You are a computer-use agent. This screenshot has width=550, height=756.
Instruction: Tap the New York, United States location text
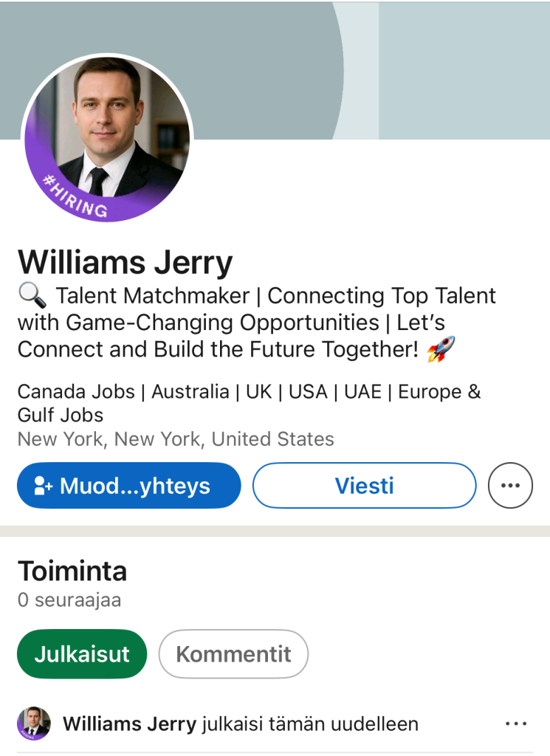coord(176,439)
